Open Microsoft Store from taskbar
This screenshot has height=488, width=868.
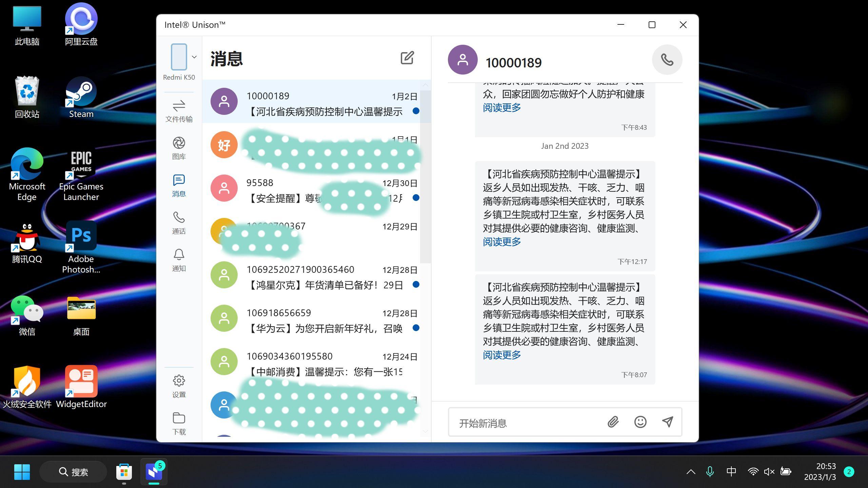click(x=124, y=472)
